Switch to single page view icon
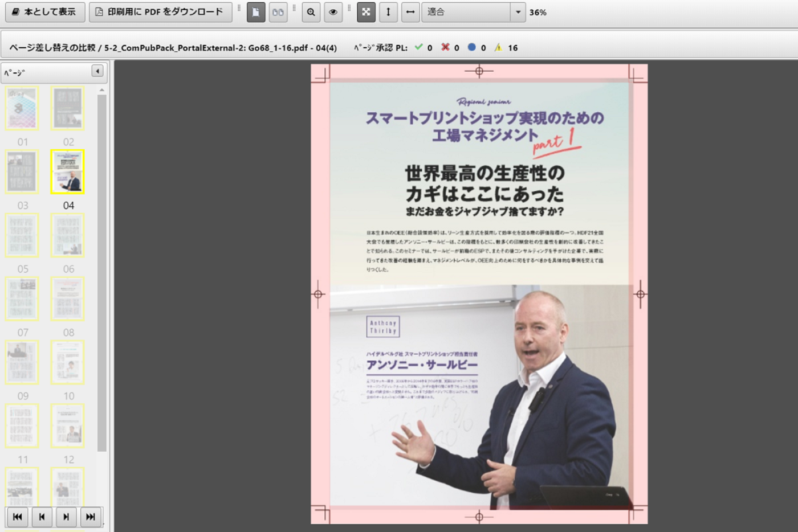This screenshot has width=798, height=532. [x=256, y=12]
